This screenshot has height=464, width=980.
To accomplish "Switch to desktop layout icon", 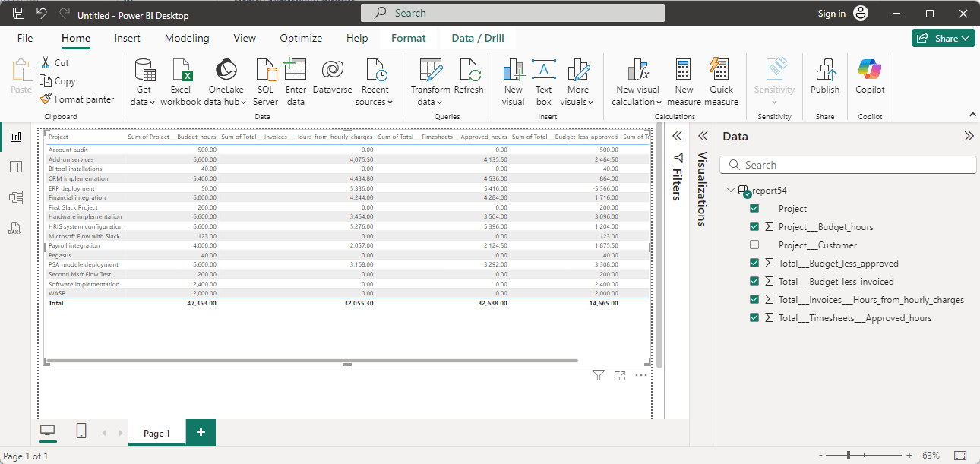I will [48, 431].
